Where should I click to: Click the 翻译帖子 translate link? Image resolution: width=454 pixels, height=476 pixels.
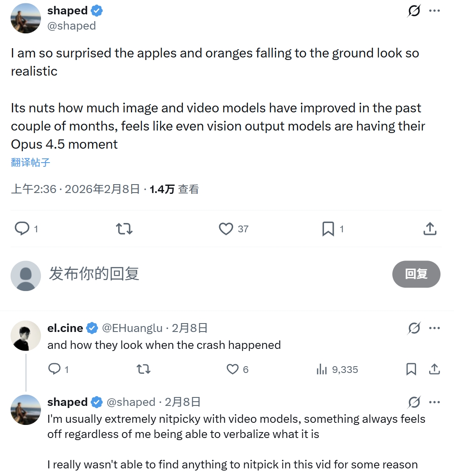[x=30, y=163]
